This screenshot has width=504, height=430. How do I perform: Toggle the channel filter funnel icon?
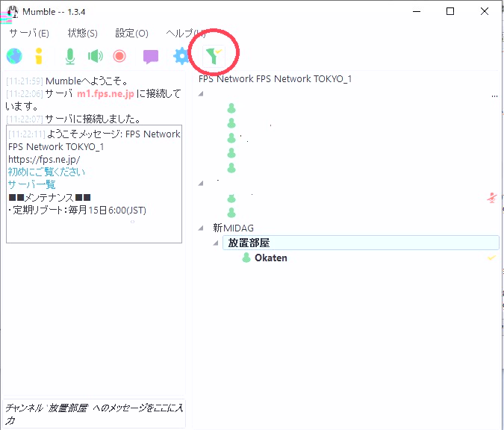point(214,56)
